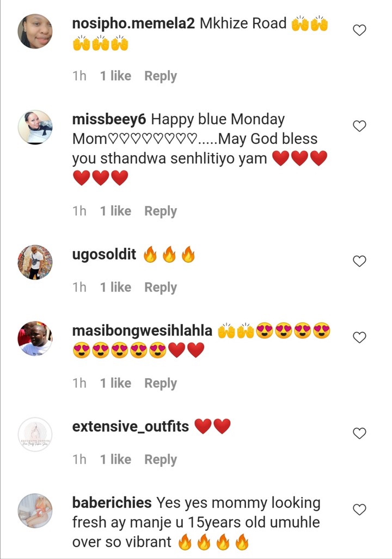Screen dimensions: 392x559
Task: Open nosipho.memela2's profile picture
Action: pos(35,32)
